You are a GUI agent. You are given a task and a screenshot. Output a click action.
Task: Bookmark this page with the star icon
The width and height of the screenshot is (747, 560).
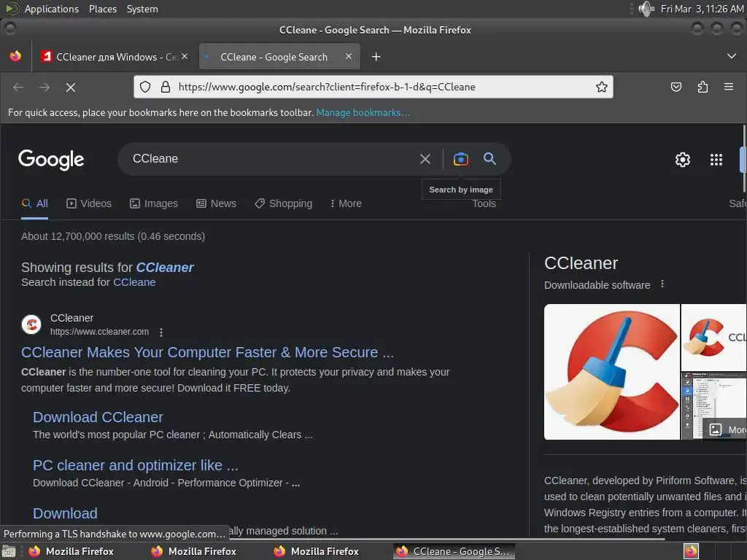point(601,87)
